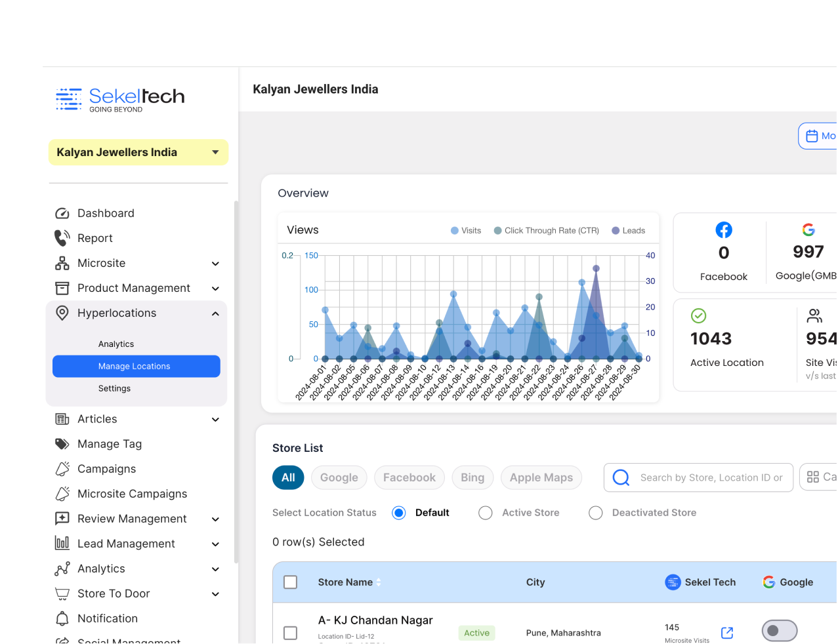Click the store search input field
This screenshot has height=644, width=838.
click(x=711, y=477)
